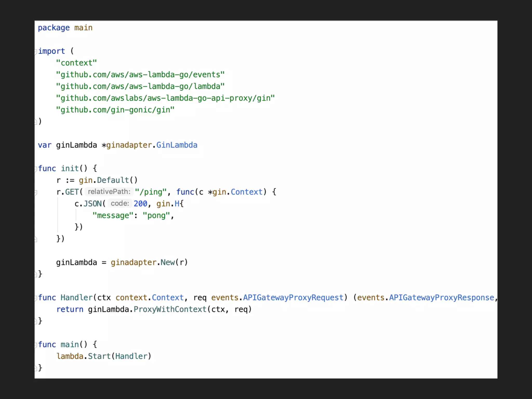Click the relativePath inlay hint

pos(109,192)
